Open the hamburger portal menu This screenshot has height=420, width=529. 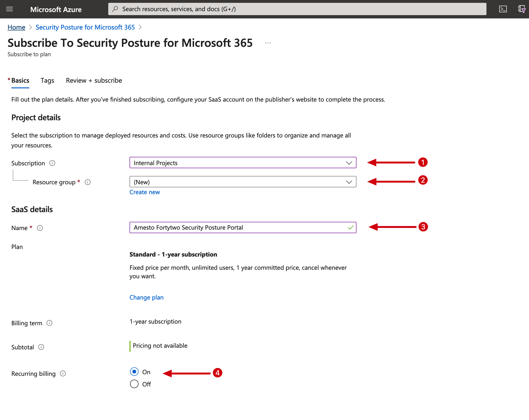coord(9,9)
